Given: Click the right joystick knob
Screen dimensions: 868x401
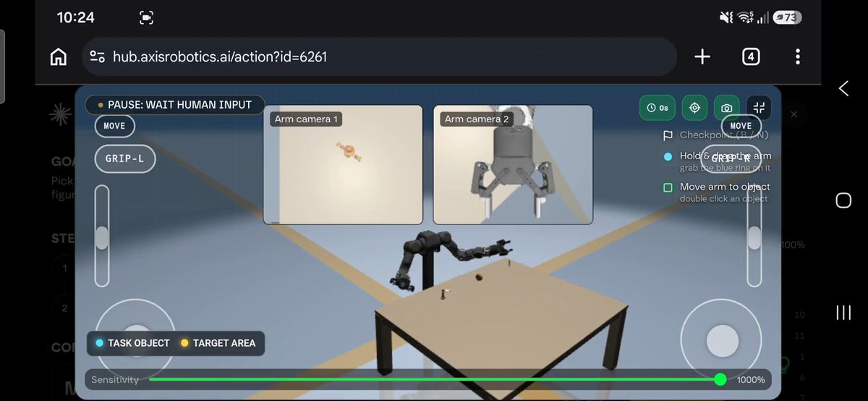Looking at the screenshot, I should [x=722, y=340].
